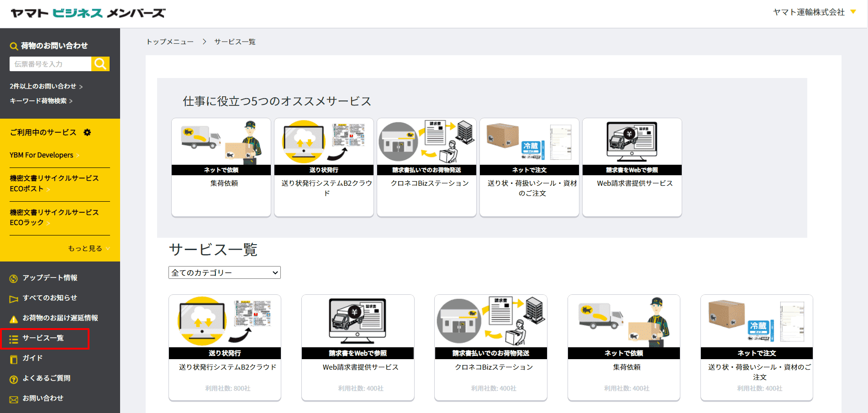Select サービス一覧 in the breadcrumb trail
This screenshot has height=413, width=868.
pos(235,41)
